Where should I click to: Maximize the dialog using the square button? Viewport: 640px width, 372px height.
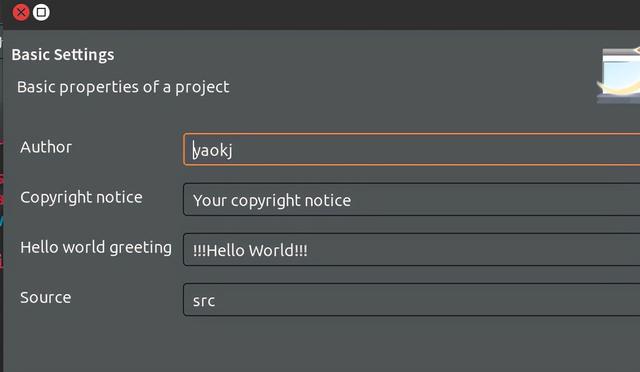(41, 12)
